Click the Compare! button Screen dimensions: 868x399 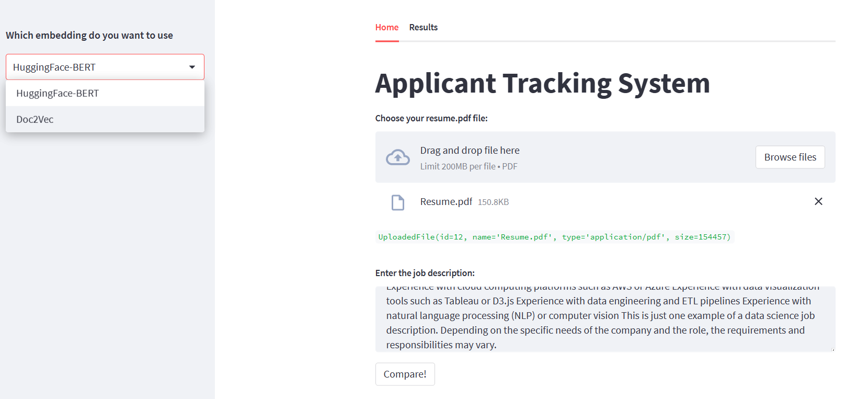[405, 374]
